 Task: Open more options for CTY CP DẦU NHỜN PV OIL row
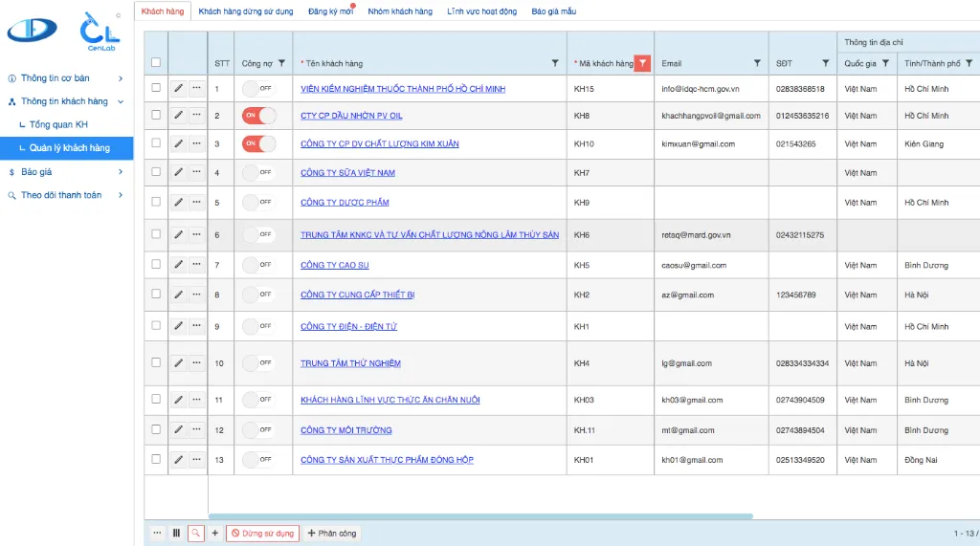[196, 115]
